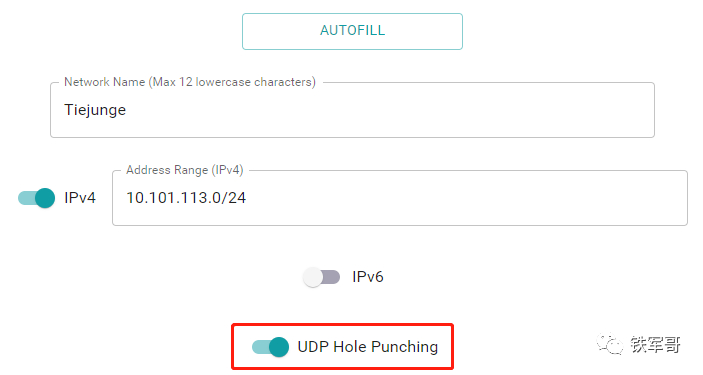Click the Address Range (IPv4) floating label
The height and width of the screenshot is (375, 703).
(185, 170)
